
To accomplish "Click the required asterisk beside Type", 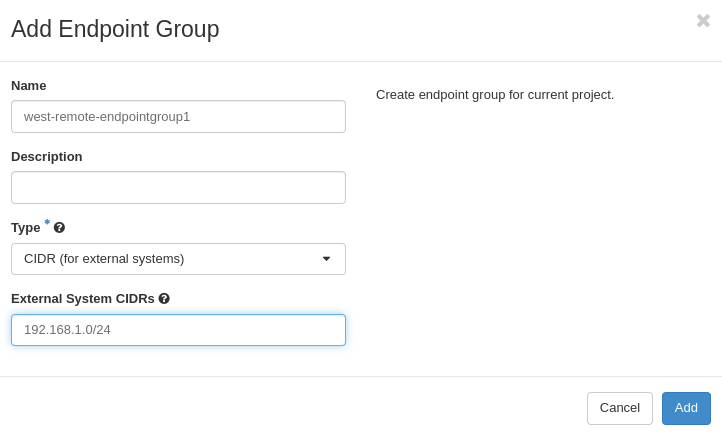I will coord(47,223).
